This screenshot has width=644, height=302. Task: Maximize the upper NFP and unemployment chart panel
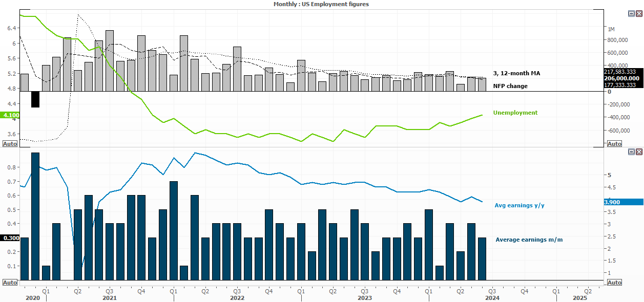pos(632,14)
